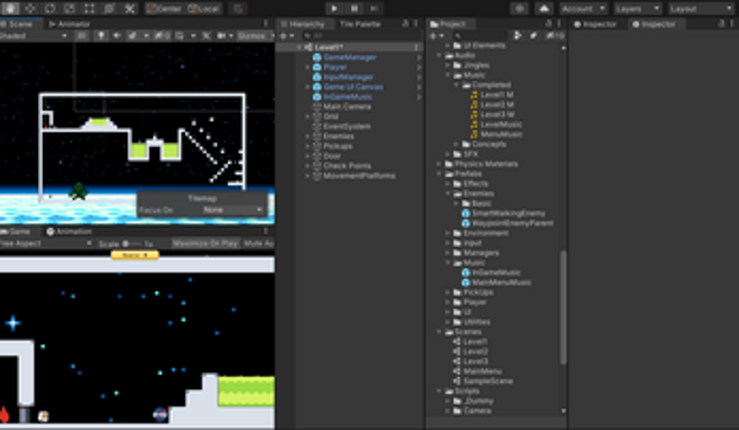Viewport: 739px width, 430px height.
Task: Expand the Player object in Hierarchy
Action: 308,67
